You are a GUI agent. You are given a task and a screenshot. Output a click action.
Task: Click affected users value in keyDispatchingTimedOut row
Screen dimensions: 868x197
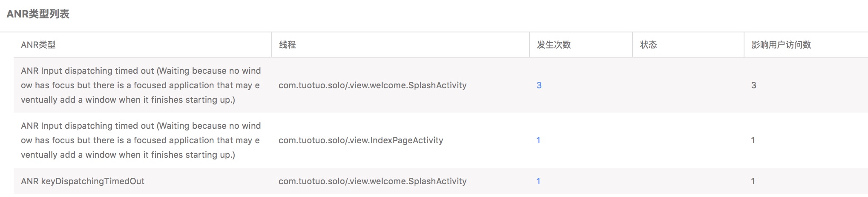pos(753,181)
